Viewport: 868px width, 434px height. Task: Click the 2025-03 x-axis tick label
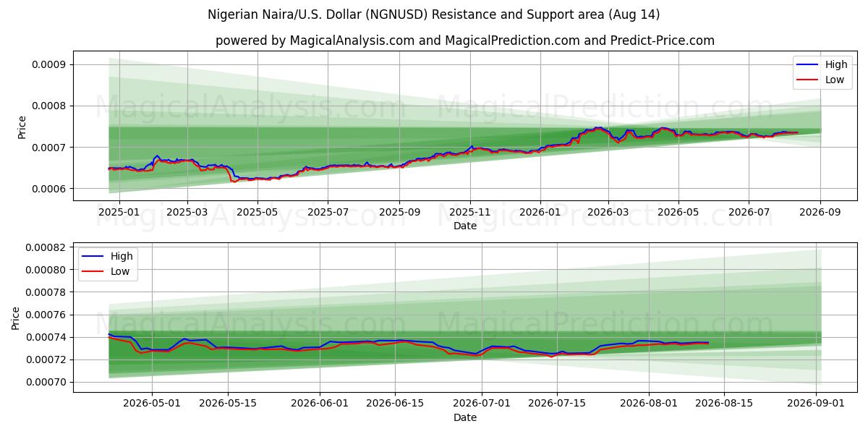(x=187, y=212)
